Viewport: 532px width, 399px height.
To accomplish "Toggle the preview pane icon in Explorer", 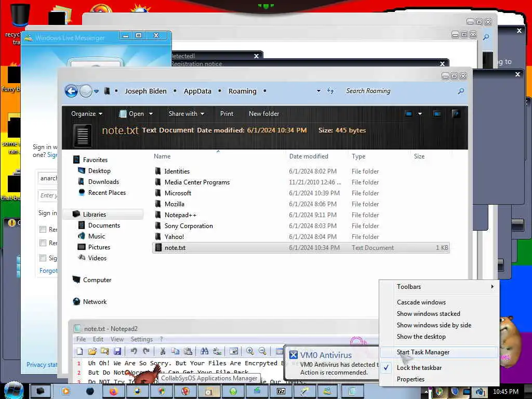I will tap(437, 114).
